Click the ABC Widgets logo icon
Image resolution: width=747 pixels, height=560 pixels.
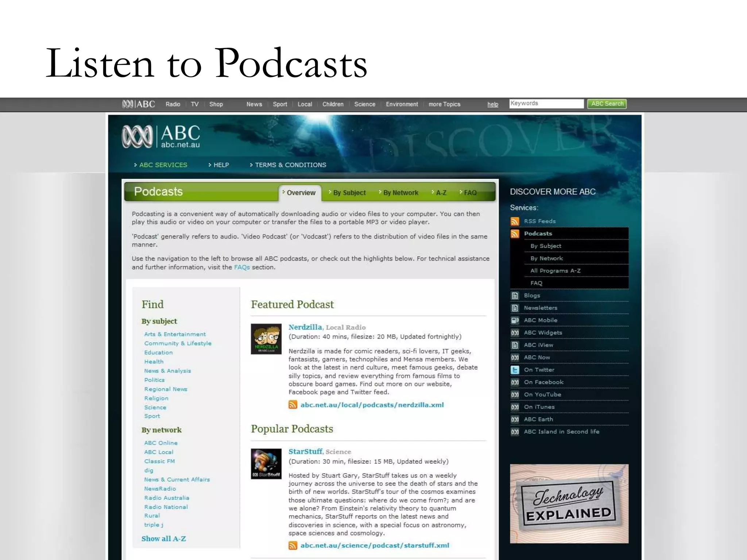pos(515,333)
